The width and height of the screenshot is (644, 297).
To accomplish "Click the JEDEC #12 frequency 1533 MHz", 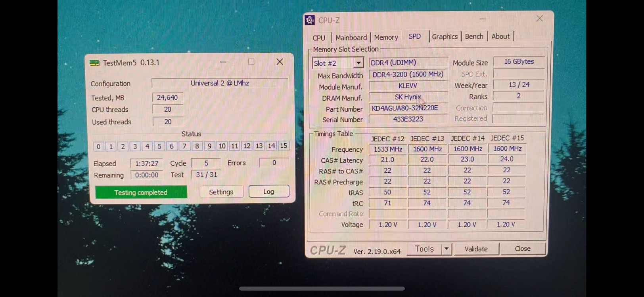I will click(388, 149).
